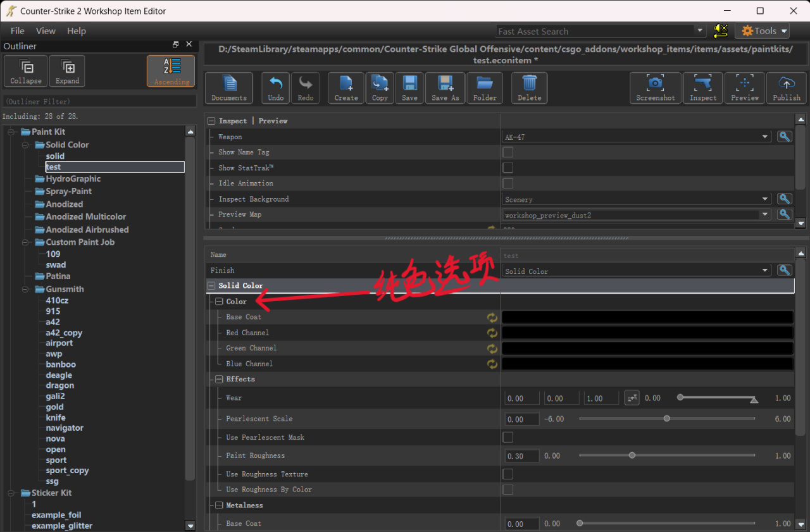Collapse the Inspect | Preview section
The height and width of the screenshot is (532, 810).
[211, 121]
